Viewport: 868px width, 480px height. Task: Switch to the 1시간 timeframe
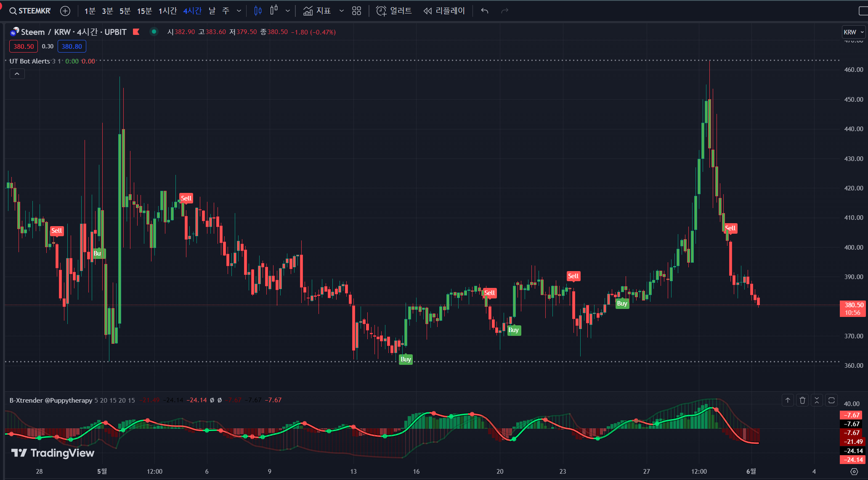point(167,11)
